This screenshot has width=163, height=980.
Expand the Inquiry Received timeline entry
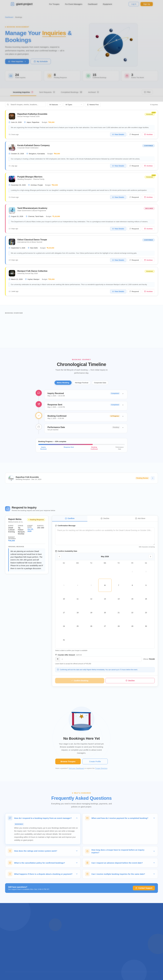pos(123,394)
